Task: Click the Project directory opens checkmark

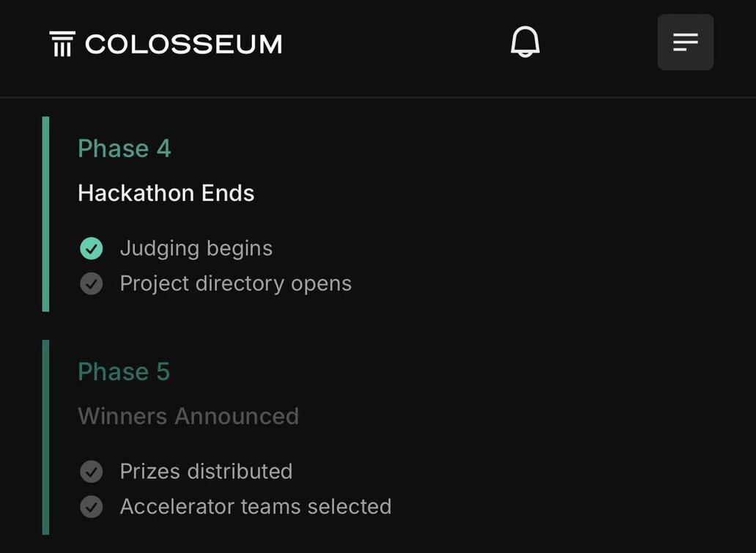Action: tap(92, 283)
